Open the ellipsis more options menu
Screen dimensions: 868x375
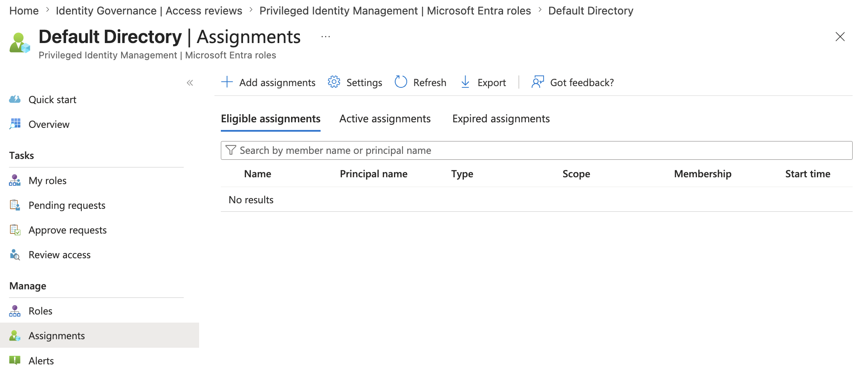point(326,37)
